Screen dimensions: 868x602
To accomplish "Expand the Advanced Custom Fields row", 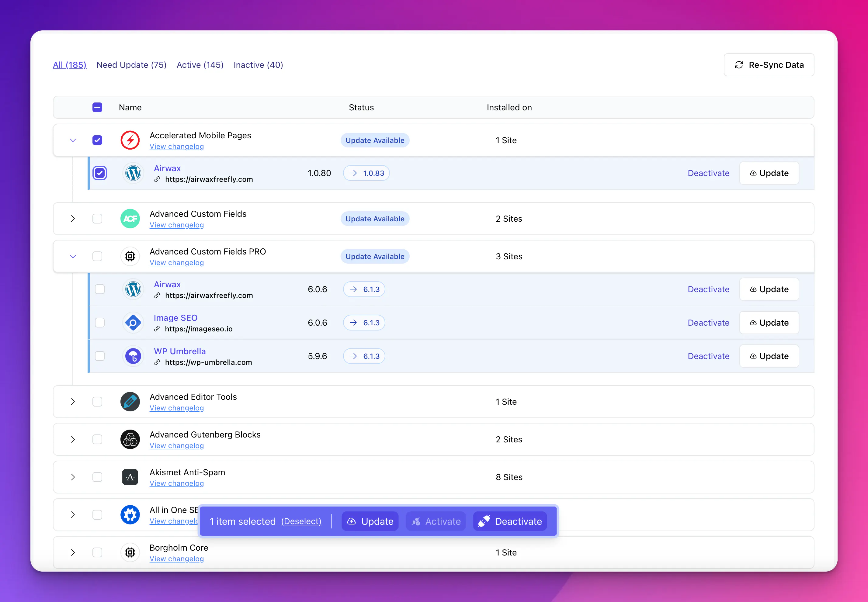I will pyautogui.click(x=73, y=219).
